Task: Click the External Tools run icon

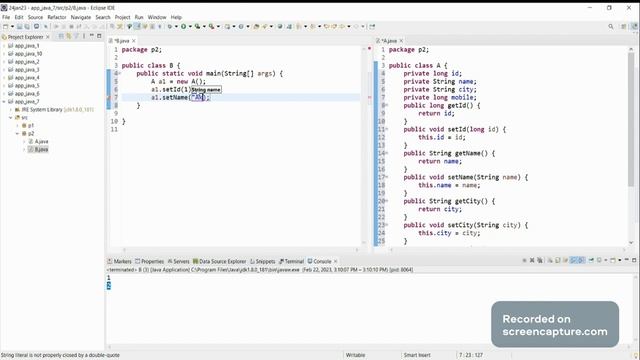Action: 211,27
